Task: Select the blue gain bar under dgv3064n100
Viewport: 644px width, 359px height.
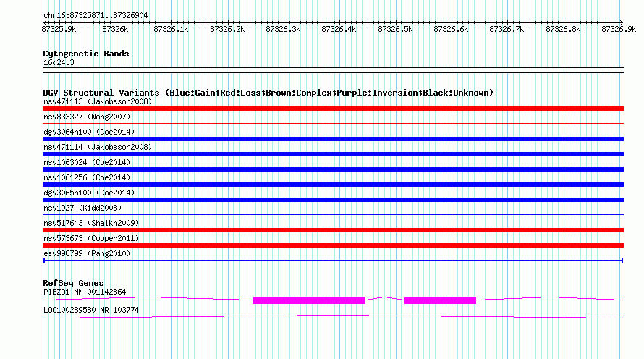Action: click(x=333, y=139)
